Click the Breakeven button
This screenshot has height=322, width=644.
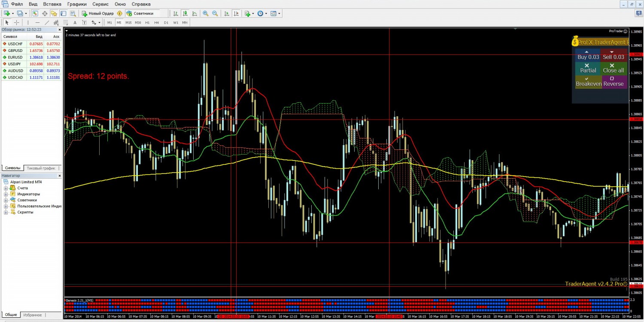[x=588, y=82]
